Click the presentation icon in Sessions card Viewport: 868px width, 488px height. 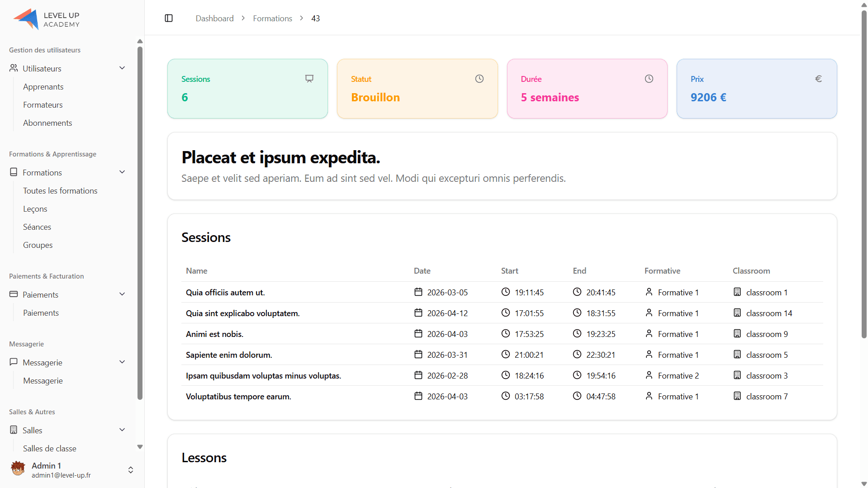[x=309, y=79]
